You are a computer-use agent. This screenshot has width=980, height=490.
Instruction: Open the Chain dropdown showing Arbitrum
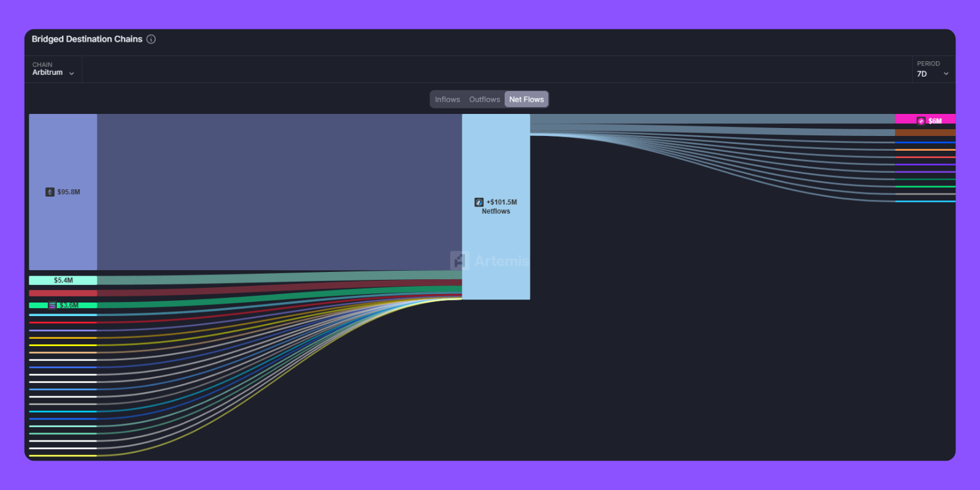53,69
